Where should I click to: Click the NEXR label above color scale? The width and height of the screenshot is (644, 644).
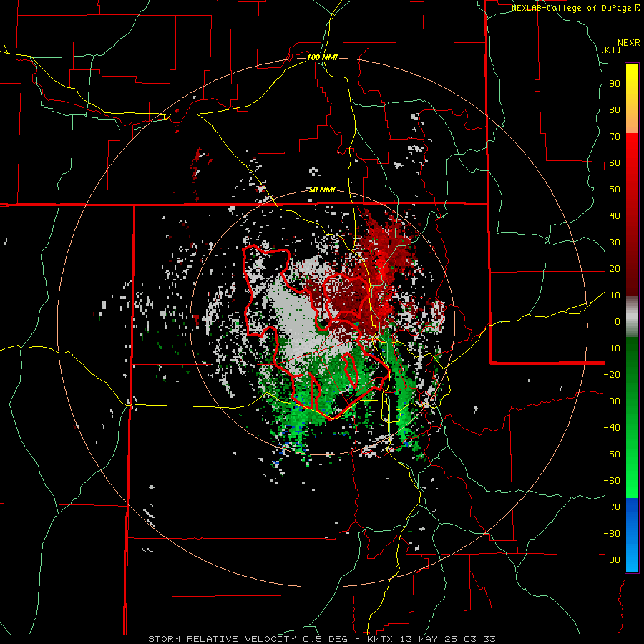point(629,43)
